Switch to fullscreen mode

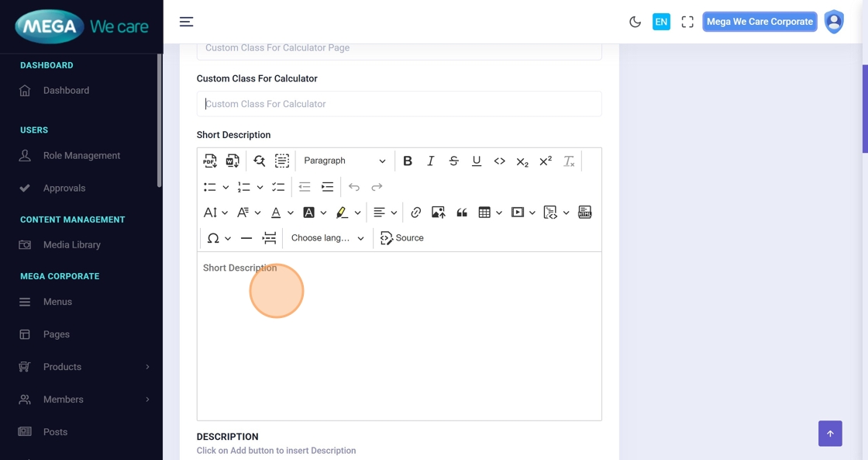click(x=687, y=22)
